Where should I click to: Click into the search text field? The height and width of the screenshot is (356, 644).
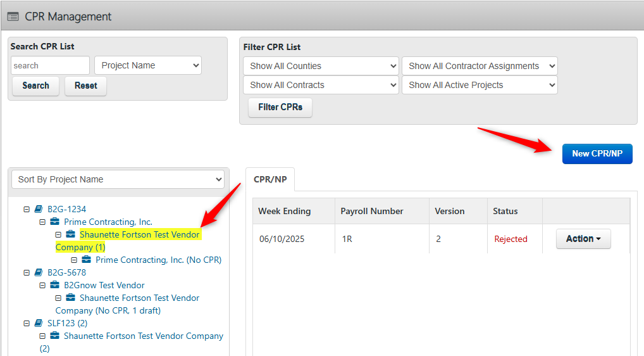pos(50,65)
